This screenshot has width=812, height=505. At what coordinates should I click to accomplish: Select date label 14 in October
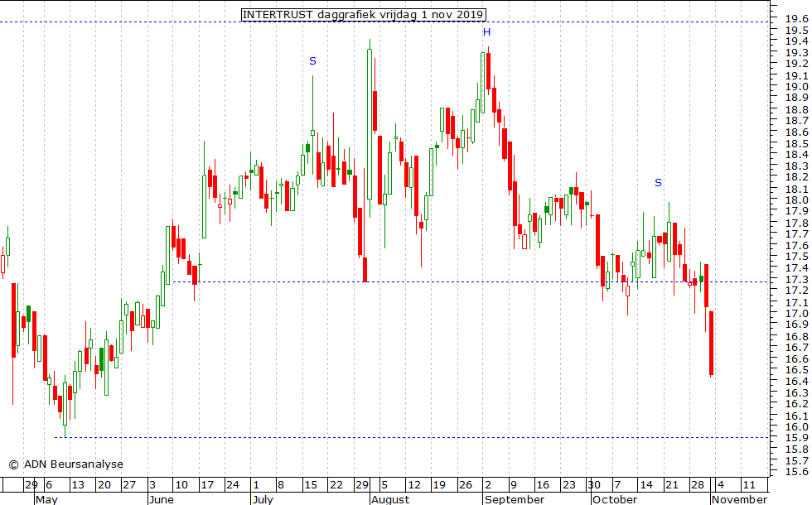645,485
